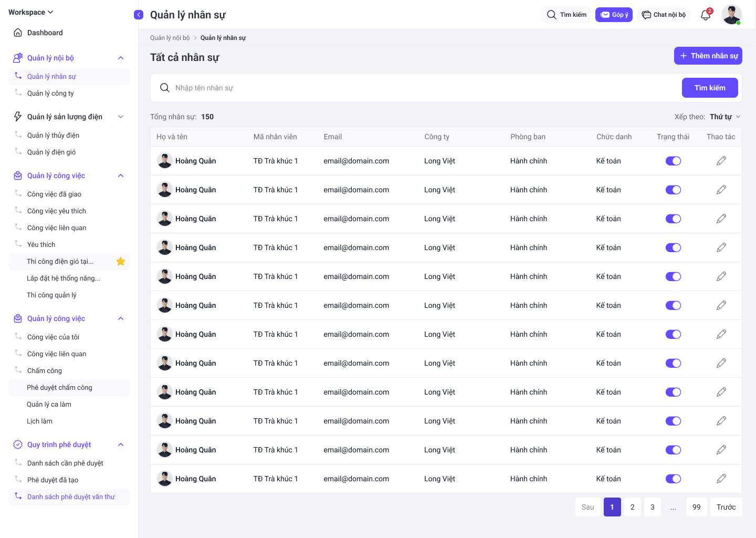Viewport: 756px width, 538px height.
Task: Click the Họ và tên column header
Action: [172, 137]
